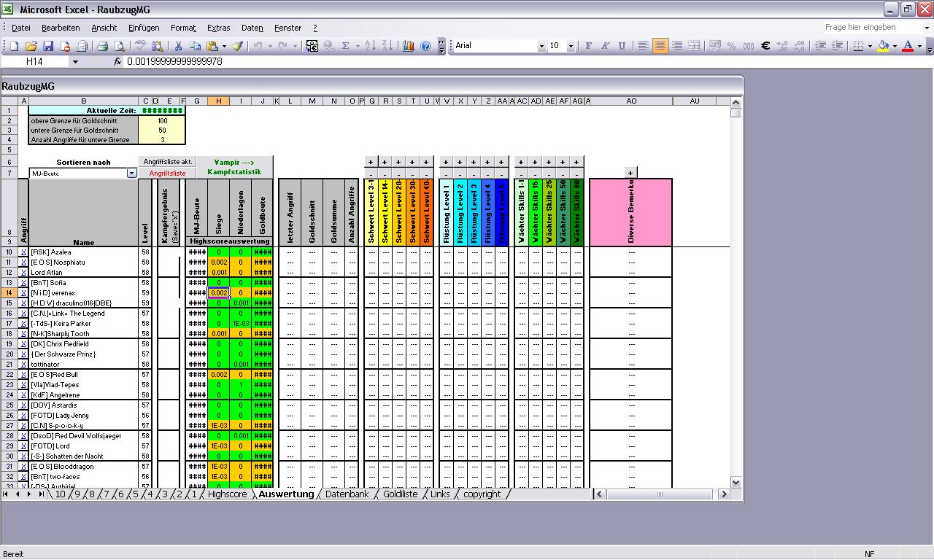Toggle center alignment button

(660, 46)
